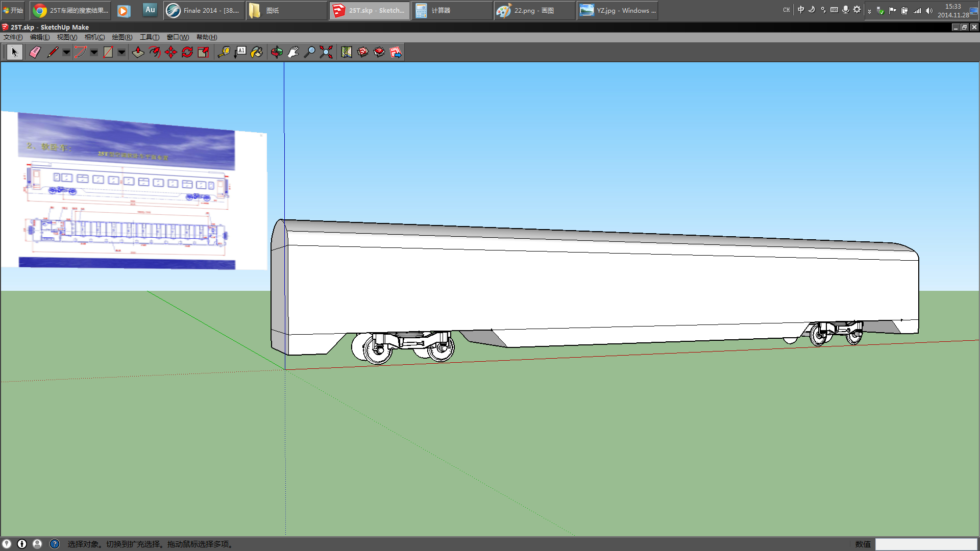
Task: Activate the Move tool
Action: pyautogui.click(x=171, y=52)
